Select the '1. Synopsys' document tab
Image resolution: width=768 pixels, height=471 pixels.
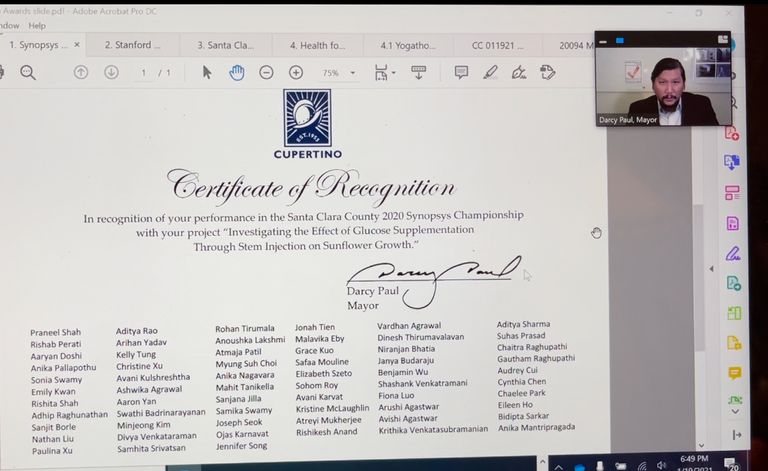(x=38, y=45)
